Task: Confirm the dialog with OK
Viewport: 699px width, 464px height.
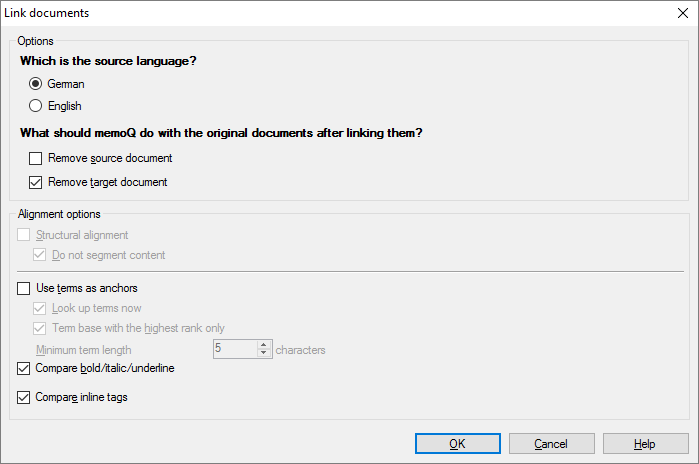Action: [457, 444]
